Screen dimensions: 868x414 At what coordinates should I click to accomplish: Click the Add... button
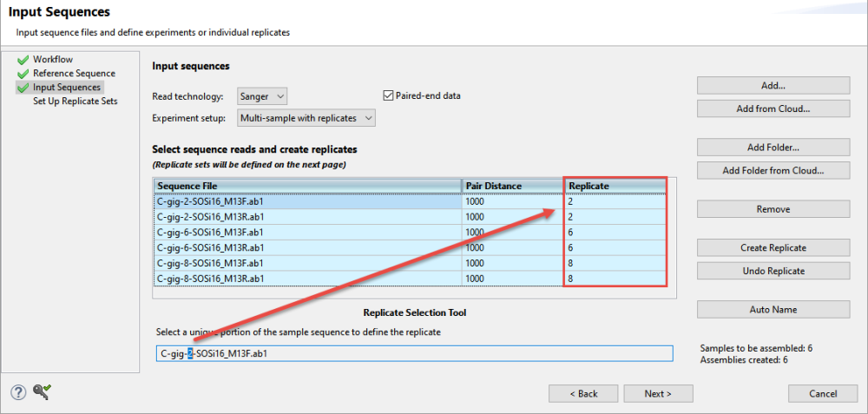(x=773, y=86)
